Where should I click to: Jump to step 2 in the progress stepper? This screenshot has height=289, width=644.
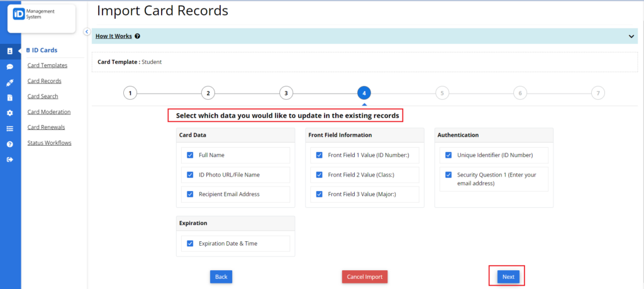208,93
